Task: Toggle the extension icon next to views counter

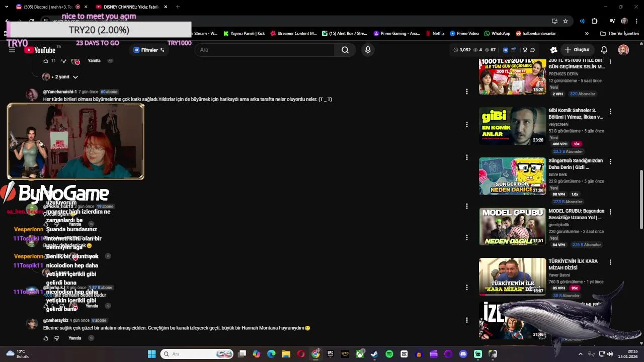Action: (506, 50)
